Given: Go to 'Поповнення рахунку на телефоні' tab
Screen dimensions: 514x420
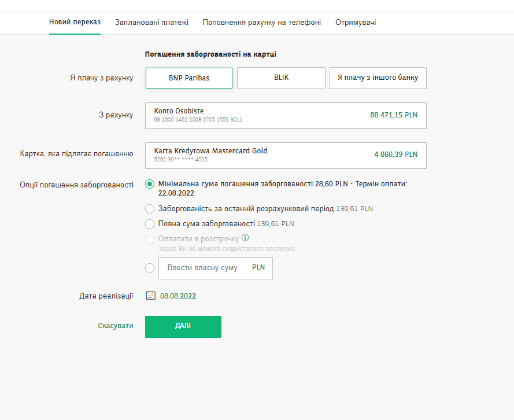Looking at the screenshot, I should pos(261,23).
